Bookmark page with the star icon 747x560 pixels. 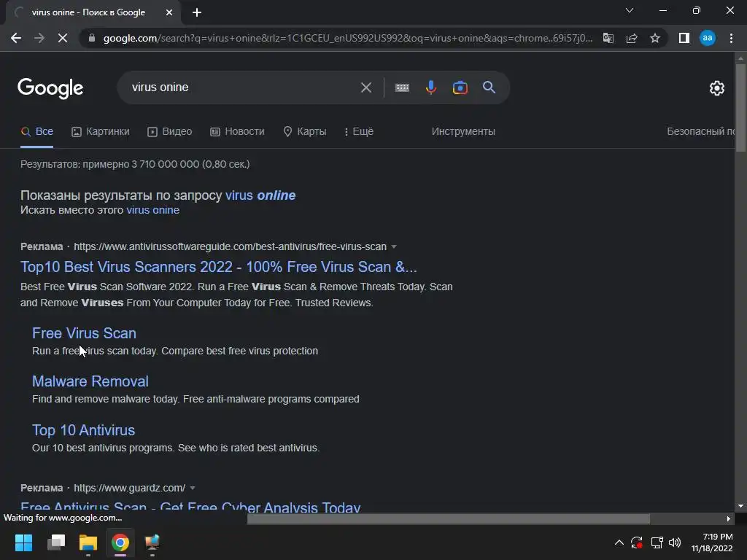pyautogui.click(x=655, y=38)
